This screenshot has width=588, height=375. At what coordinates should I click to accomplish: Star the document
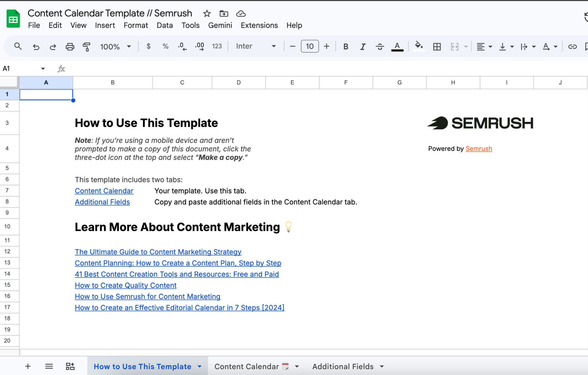click(207, 14)
